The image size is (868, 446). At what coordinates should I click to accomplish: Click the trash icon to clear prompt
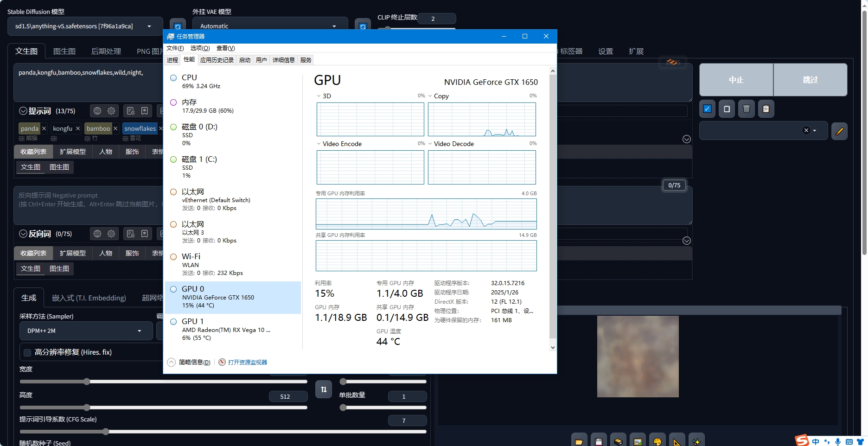(746, 109)
